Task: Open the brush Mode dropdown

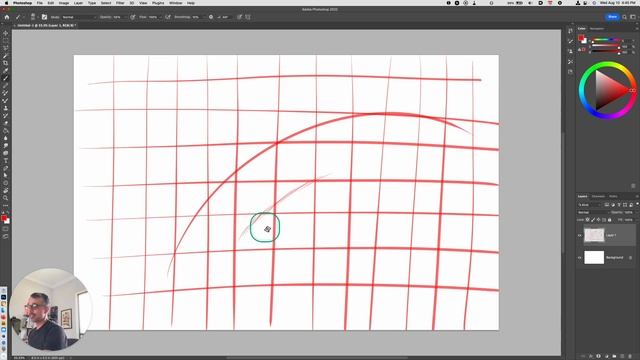Action: pyautogui.click(x=79, y=17)
